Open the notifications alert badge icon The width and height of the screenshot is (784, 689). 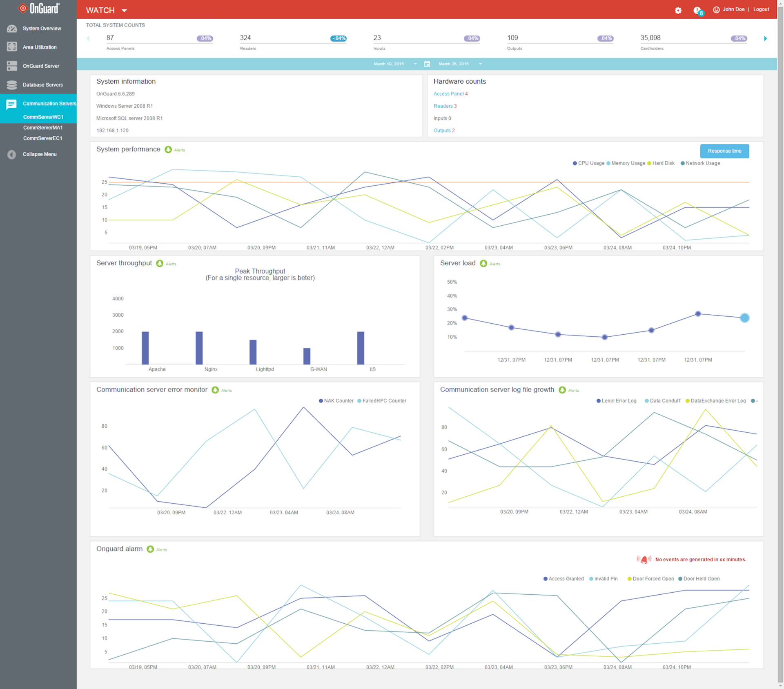click(x=698, y=11)
